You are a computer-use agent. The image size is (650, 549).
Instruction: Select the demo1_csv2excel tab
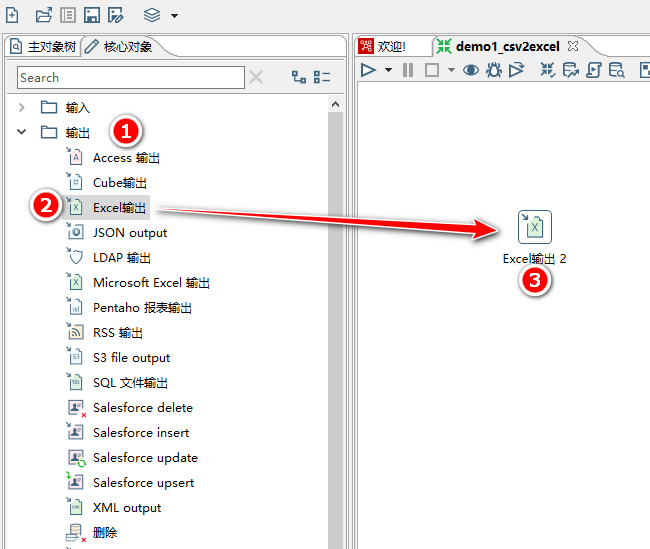[x=507, y=46]
